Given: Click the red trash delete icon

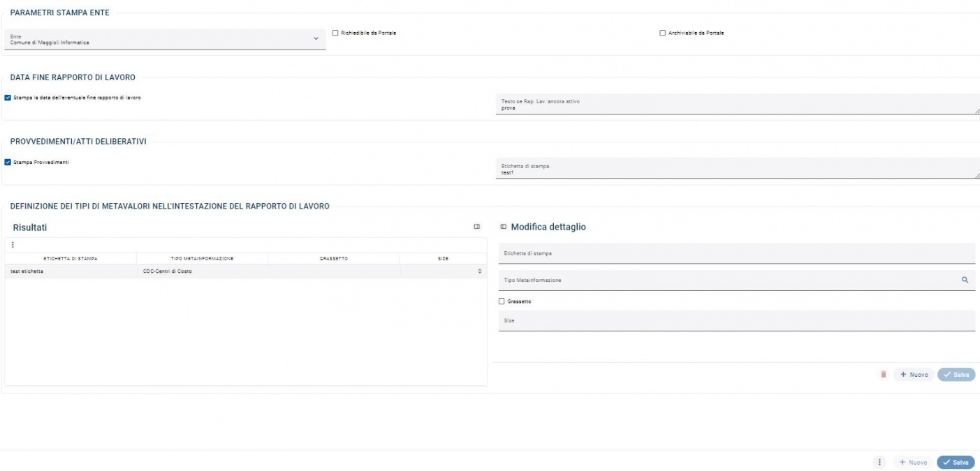Looking at the screenshot, I should pyautogui.click(x=883, y=375).
